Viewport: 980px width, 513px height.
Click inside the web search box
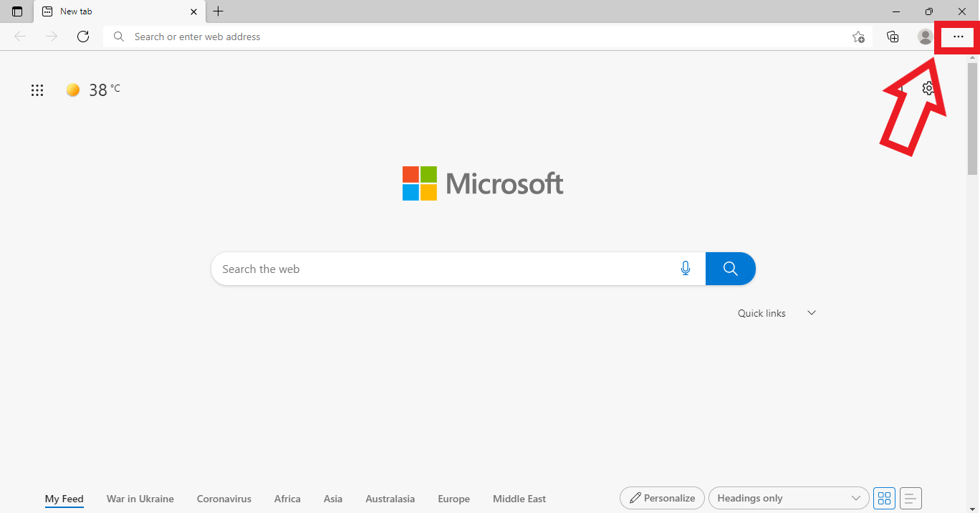click(x=430, y=268)
